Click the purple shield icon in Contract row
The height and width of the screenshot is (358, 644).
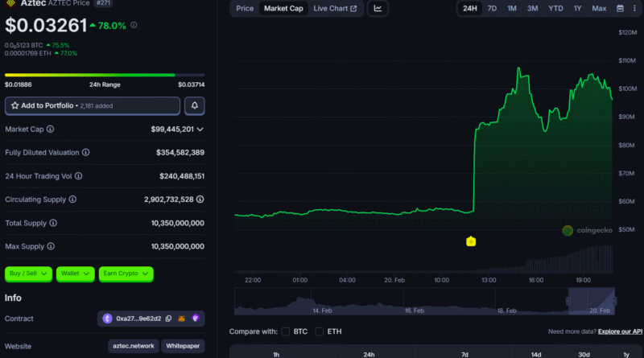tap(196, 318)
